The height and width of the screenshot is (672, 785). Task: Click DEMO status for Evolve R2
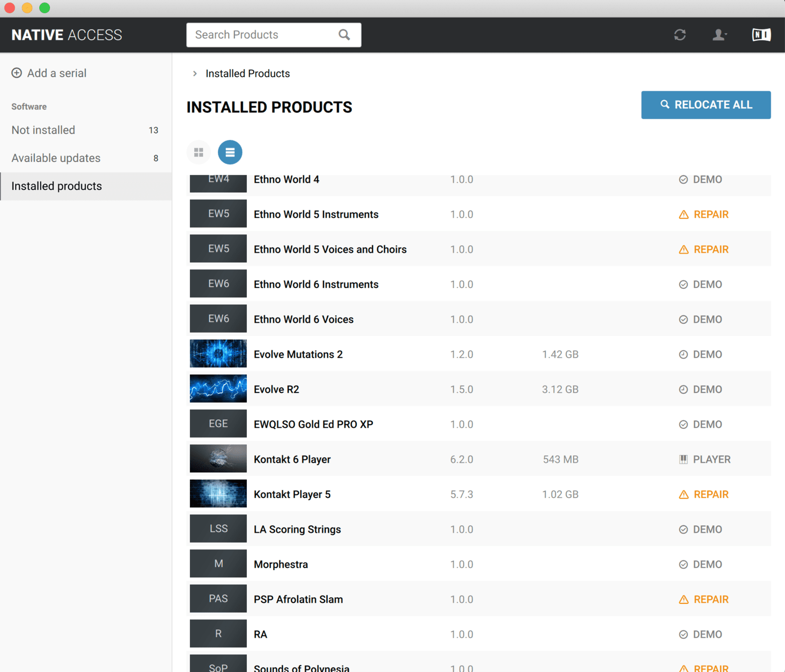701,389
